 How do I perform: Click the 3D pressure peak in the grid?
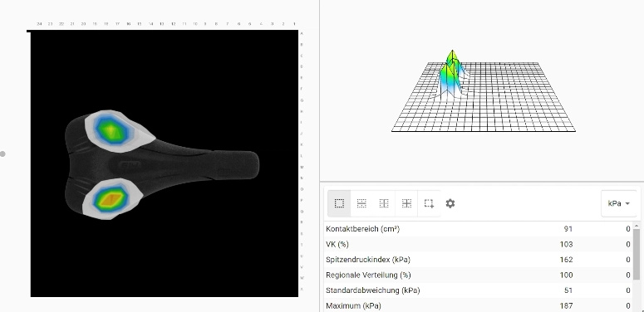(x=451, y=75)
